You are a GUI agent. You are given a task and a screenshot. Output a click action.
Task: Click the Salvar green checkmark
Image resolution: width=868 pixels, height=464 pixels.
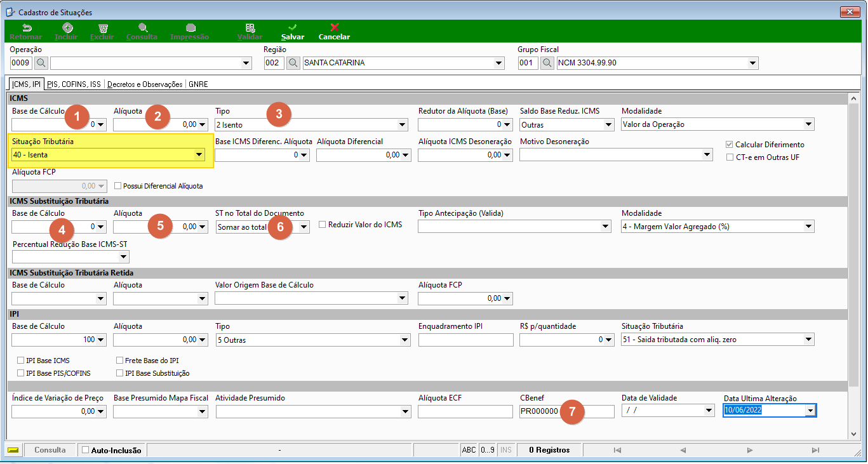293,28
